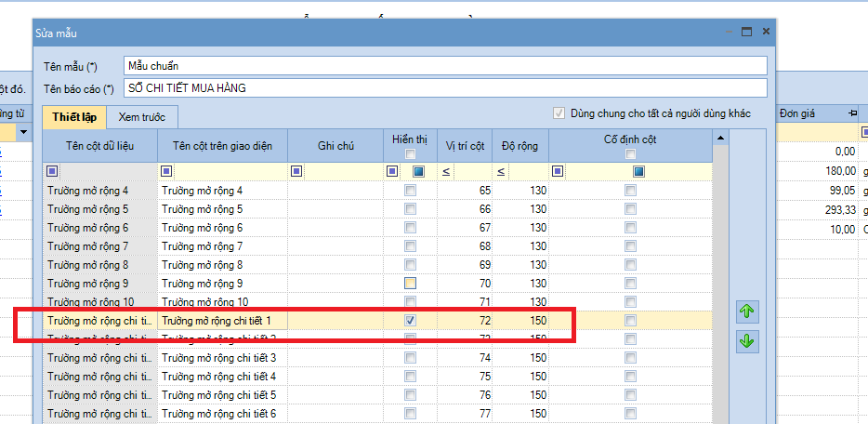This screenshot has width=868, height=424.
Task: Open the Độ rộng filter comparison operator
Action: coord(501,171)
